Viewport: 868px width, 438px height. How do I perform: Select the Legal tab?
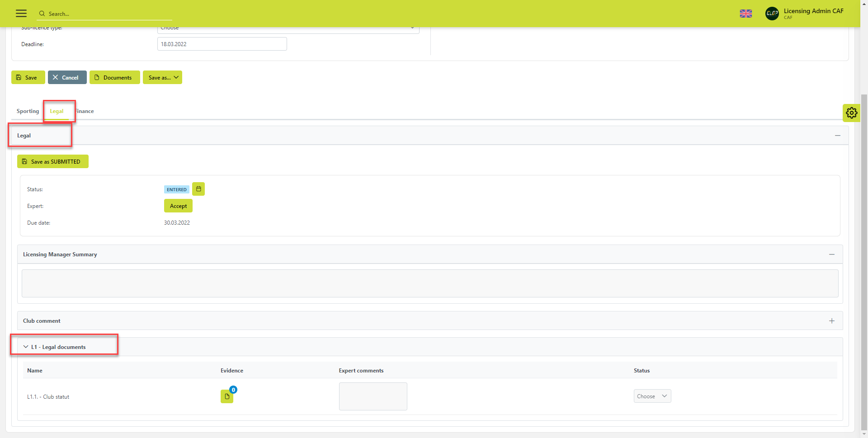pos(57,111)
